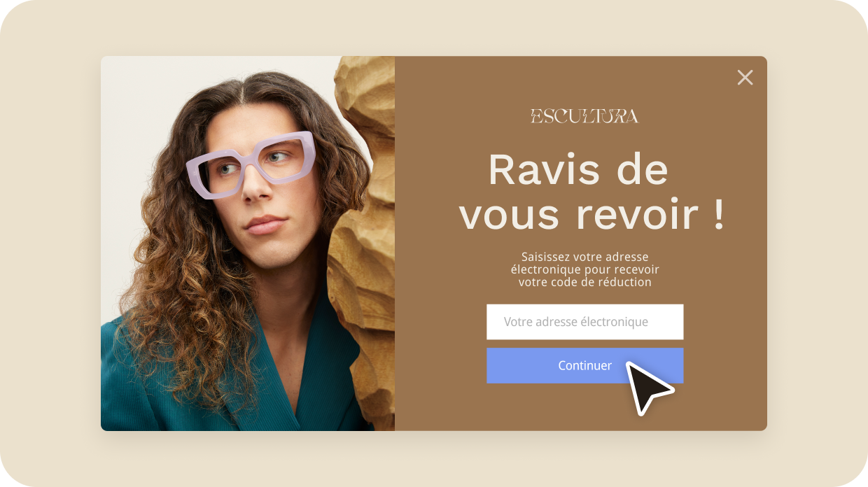Click the beige backdrop outside the popup
Screen dimensions: 868x487
tap(49, 243)
